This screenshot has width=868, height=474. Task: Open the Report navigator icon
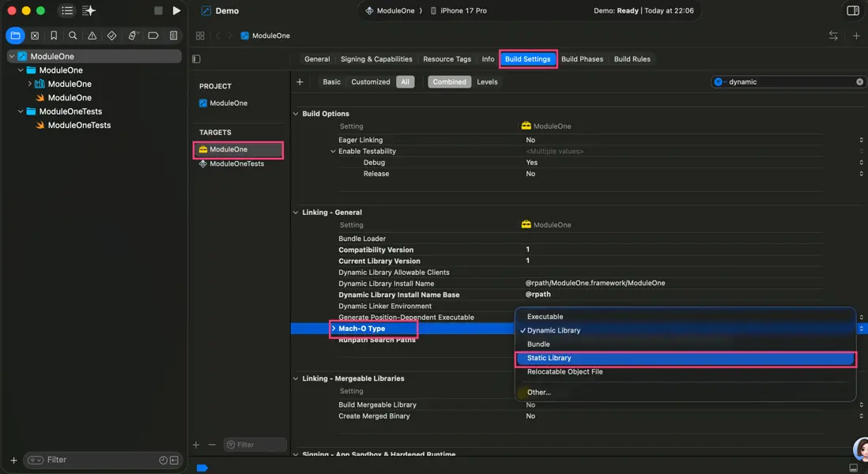[173, 36]
